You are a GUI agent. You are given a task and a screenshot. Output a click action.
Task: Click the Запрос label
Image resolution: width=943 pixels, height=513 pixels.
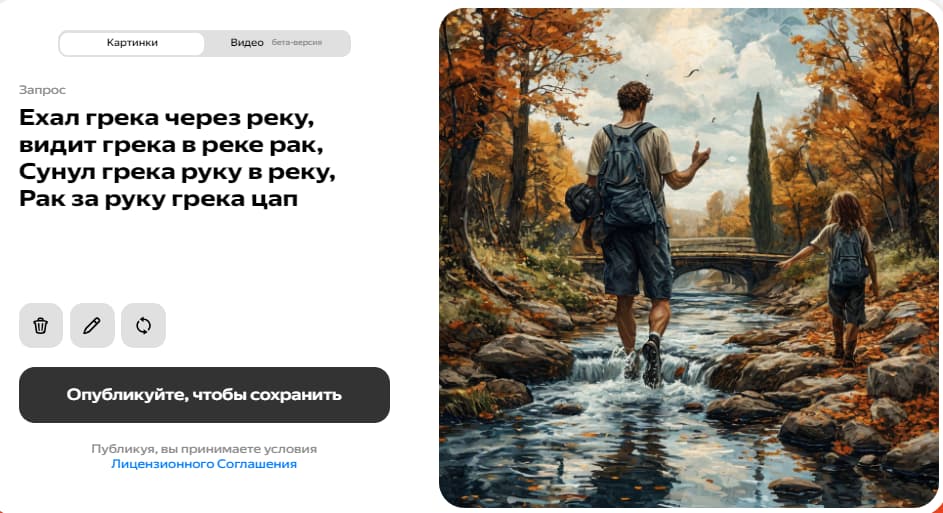[x=42, y=90]
